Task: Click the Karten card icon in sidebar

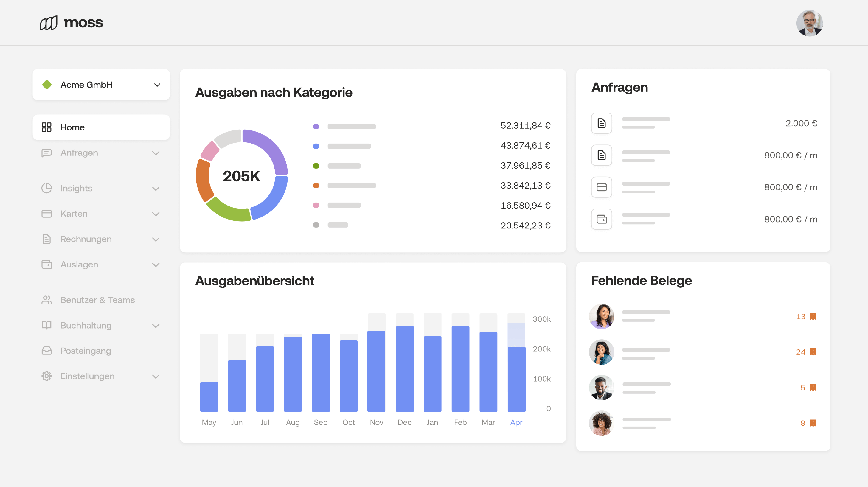Action: click(46, 214)
